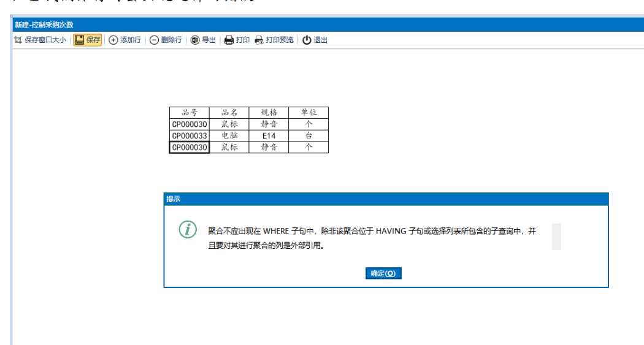Click the Export (导出) toolbar icon

(195, 40)
